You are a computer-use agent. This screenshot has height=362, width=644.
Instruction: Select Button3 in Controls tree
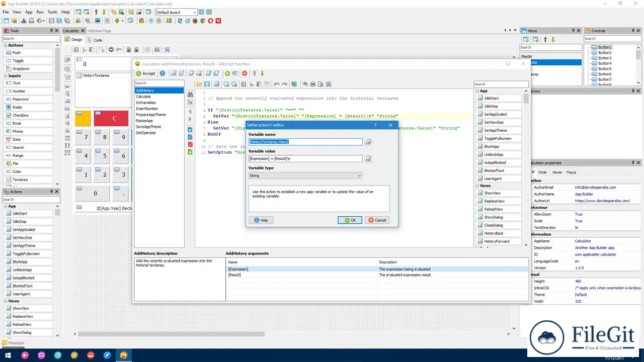605,58
